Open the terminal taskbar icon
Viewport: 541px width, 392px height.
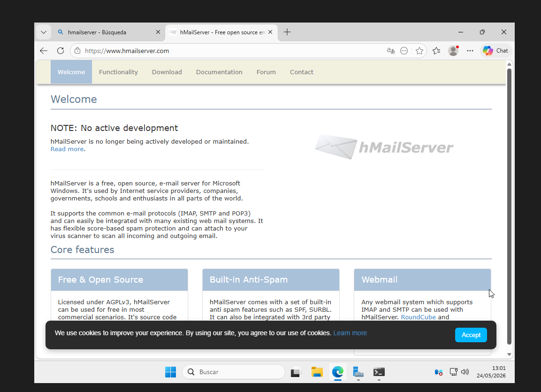click(379, 372)
